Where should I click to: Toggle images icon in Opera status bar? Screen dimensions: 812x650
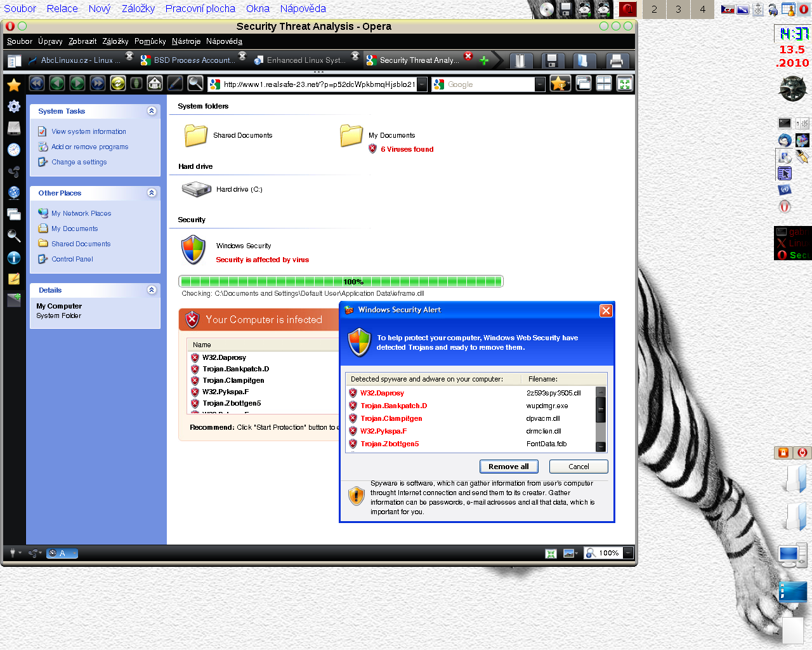(x=570, y=554)
